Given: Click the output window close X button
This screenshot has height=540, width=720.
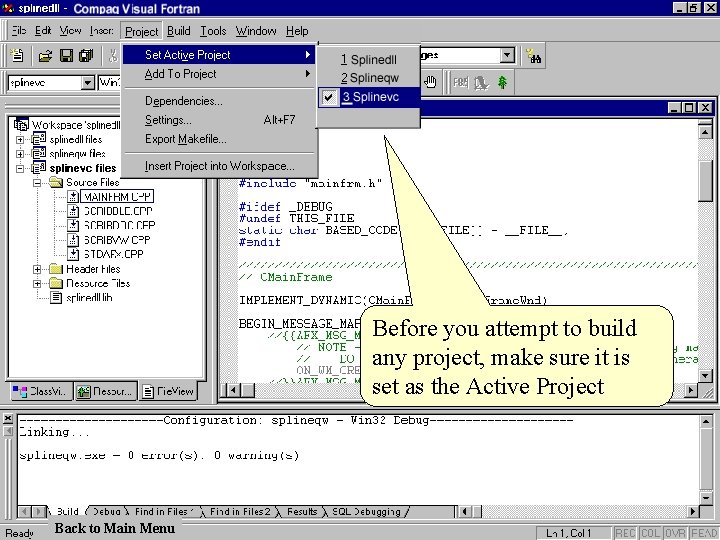Looking at the screenshot, I should [x=8, y=418].
